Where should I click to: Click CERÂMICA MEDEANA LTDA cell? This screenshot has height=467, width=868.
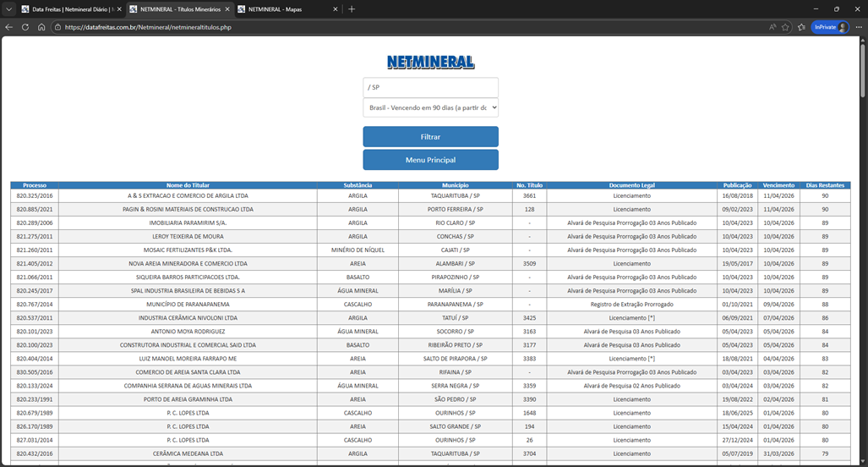[188, 453]
